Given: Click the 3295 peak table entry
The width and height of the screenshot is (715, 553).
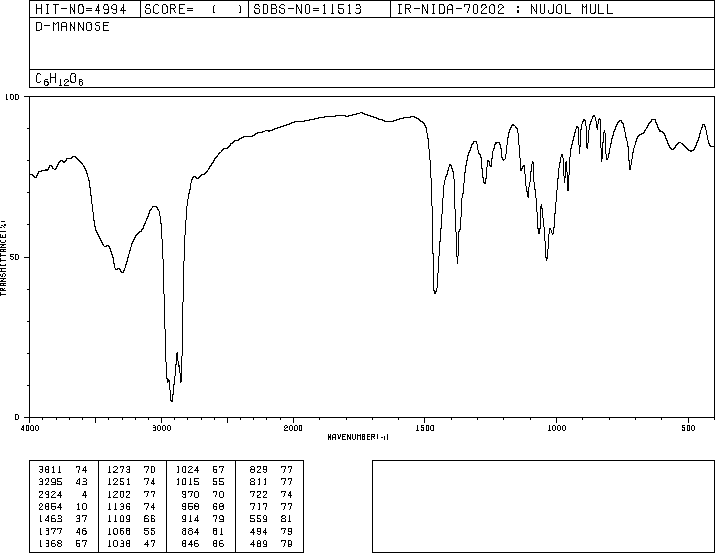Looking at the screenshot, I should click(50, 482).
